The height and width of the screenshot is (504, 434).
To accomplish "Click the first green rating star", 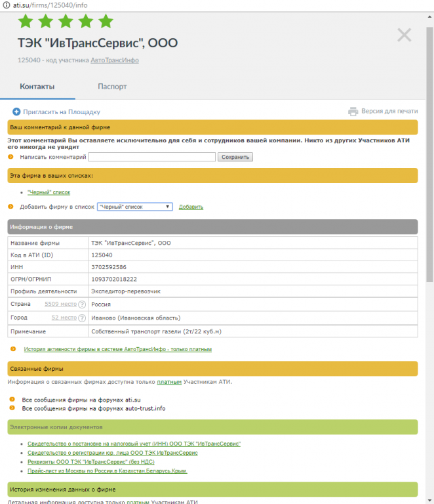I will tap(26, 21).
